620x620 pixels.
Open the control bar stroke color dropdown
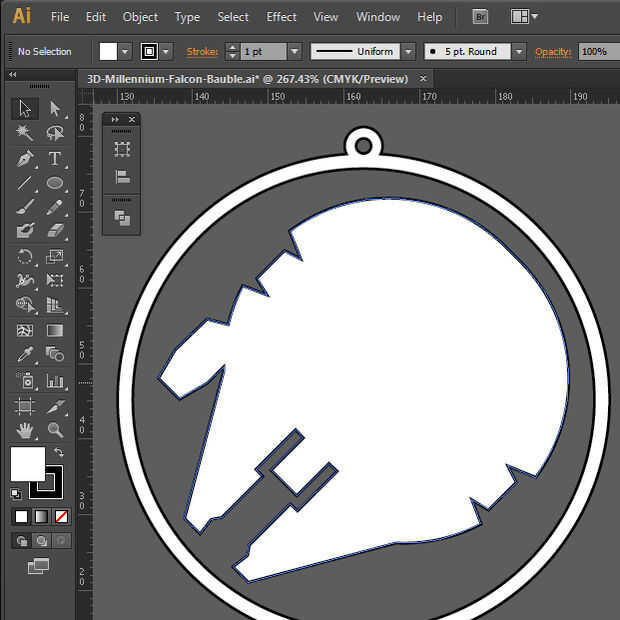166,51
